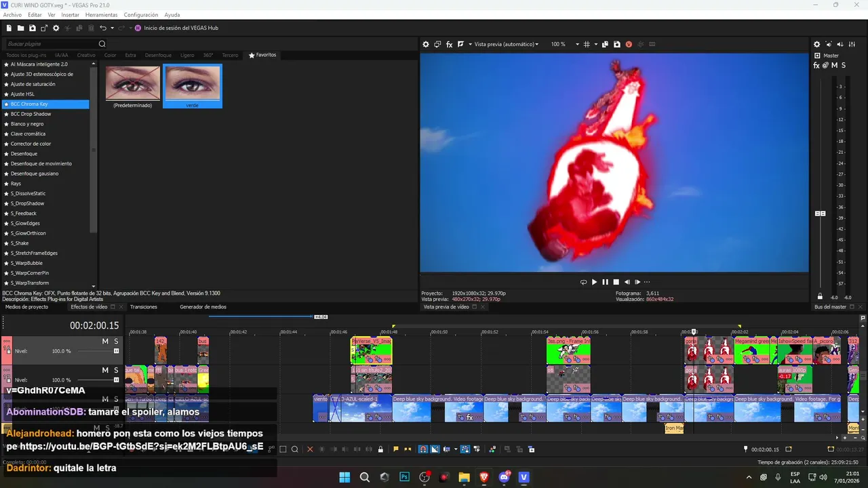The image size is (868, 488).
Task: Mute the Master bus
Action: click(x=834, y=65)
